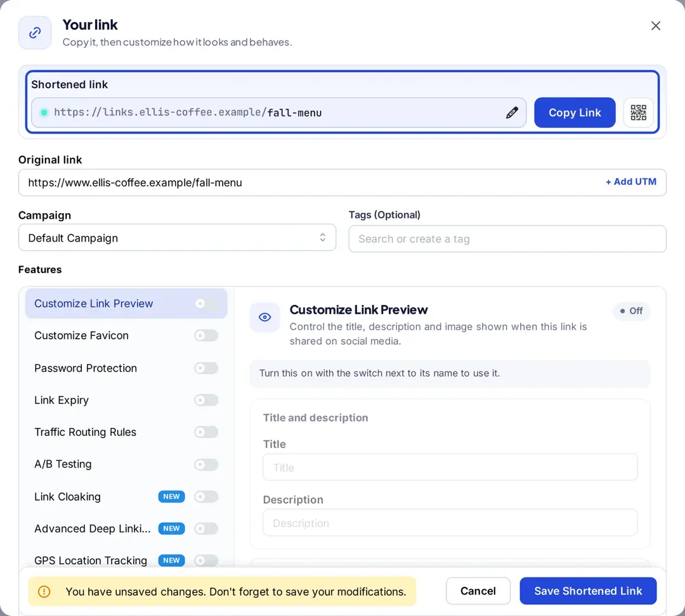Click the pencil edit icon for shortened link

512,113
